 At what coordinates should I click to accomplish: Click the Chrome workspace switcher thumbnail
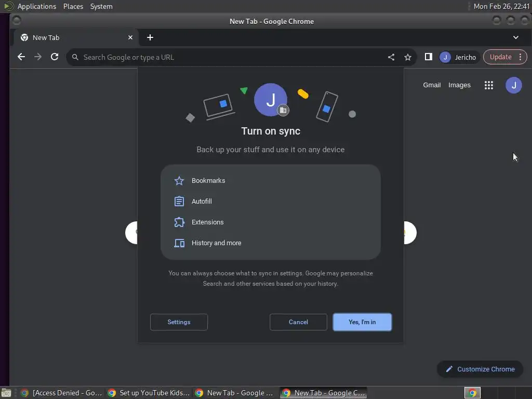coord(472,393)
